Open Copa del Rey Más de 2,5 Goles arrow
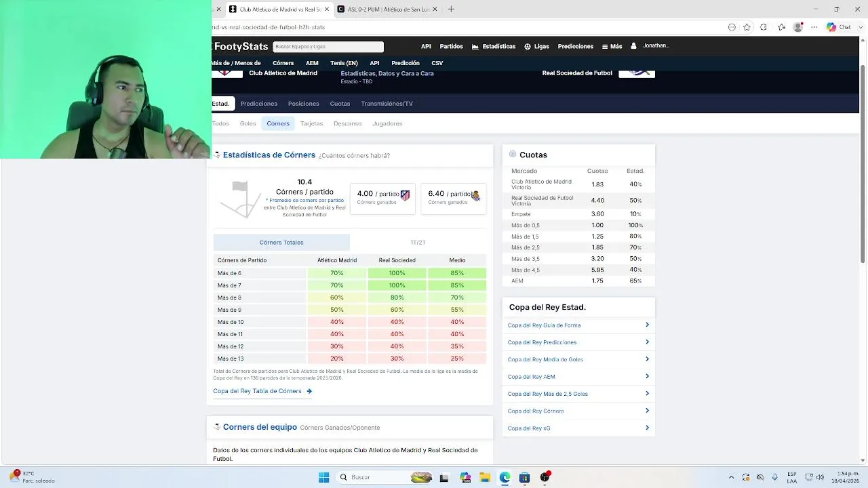 [647, 393]
